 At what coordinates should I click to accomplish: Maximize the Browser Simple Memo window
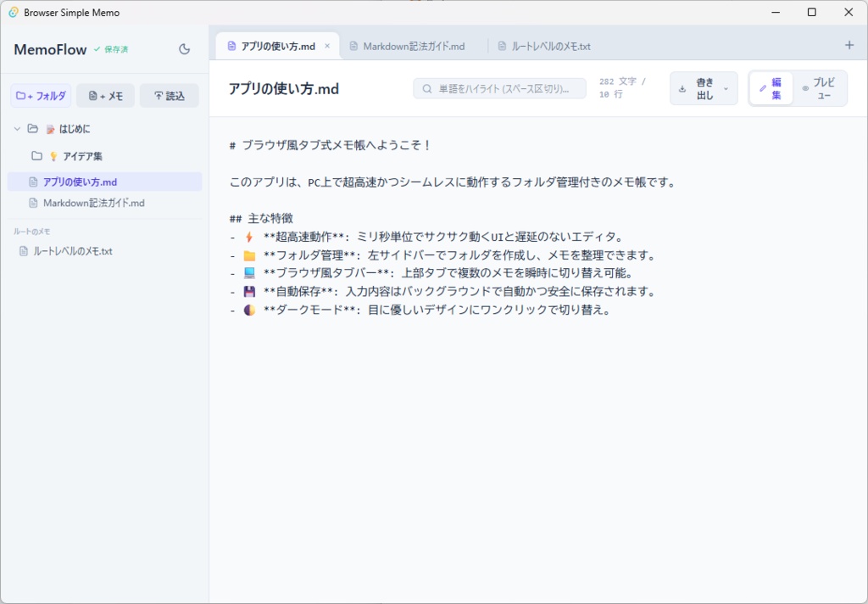pos(811,12)
